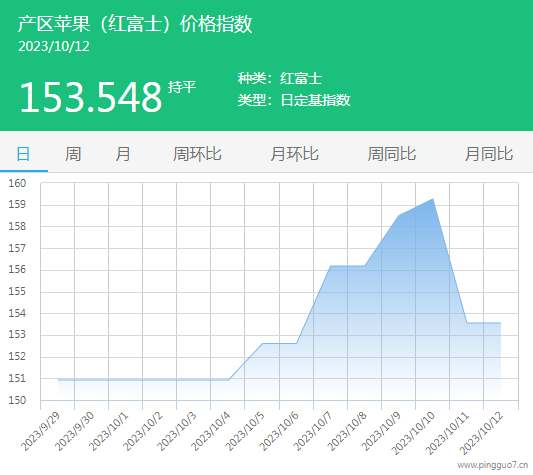
Task: Click the chart peak at 2023/10/10
Action: 433,199
